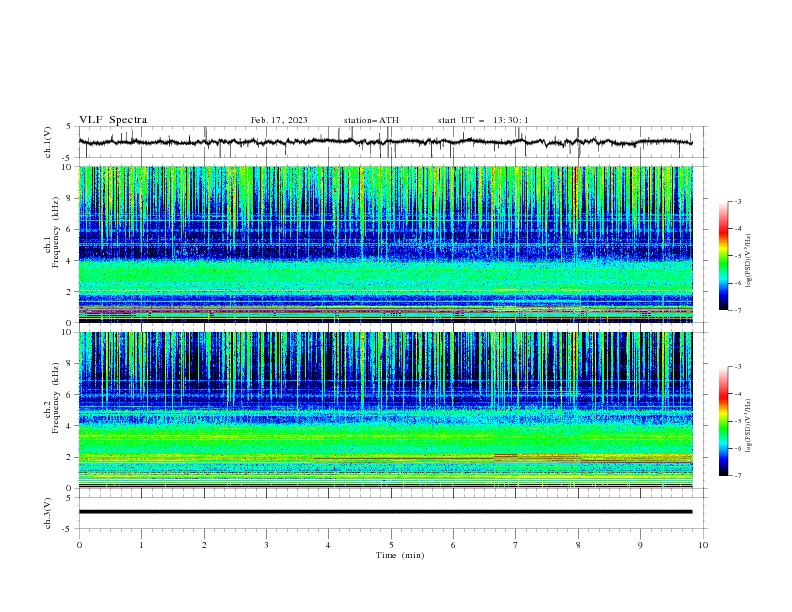Click the "VLF Spectra" title text
Image resolution: width=792 pixels, height=612 pixels.
(113, 120)
